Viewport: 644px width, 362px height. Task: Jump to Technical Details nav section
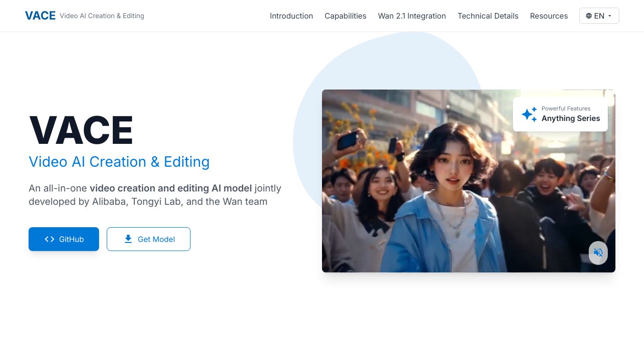tap(488, 16)
